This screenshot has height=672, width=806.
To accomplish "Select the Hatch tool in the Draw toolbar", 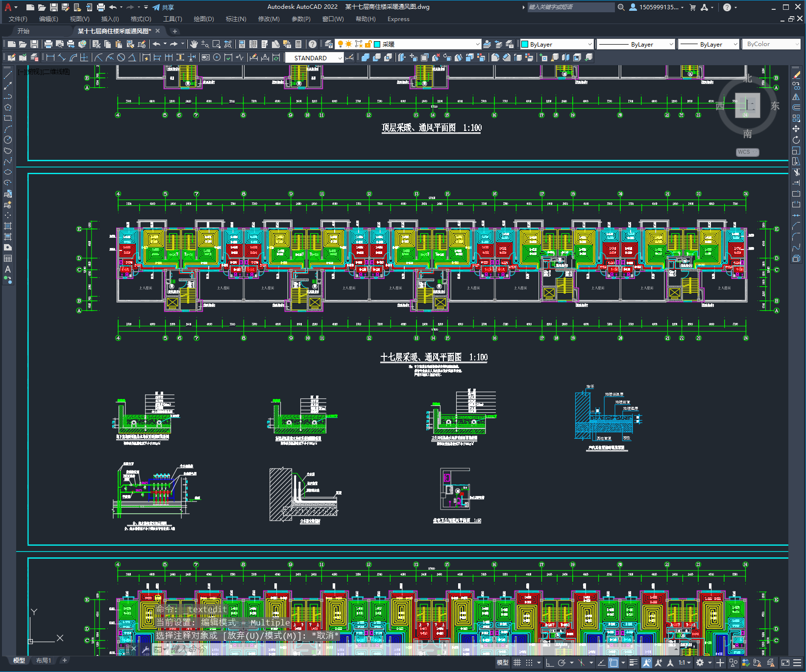I will pyautogui.click(x=8, y=226).
